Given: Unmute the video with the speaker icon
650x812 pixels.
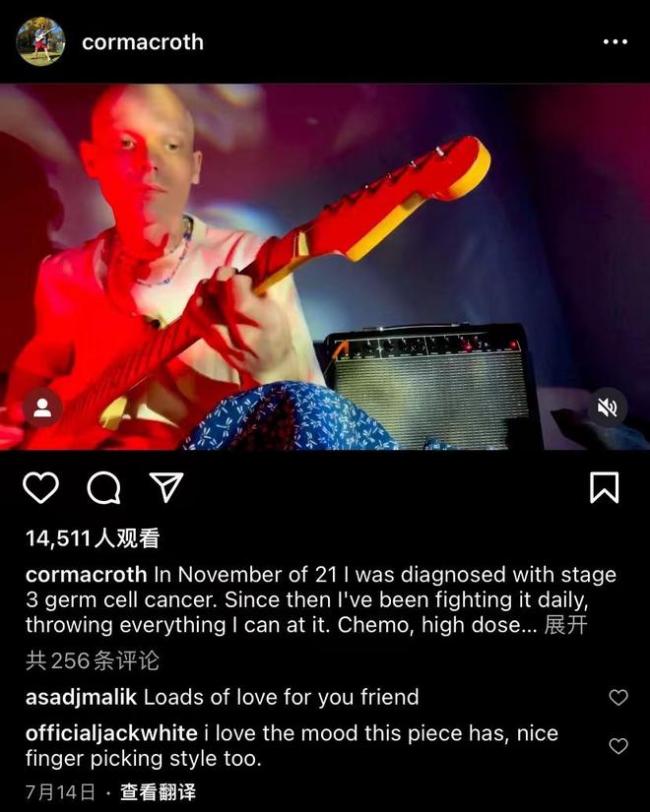Looking at the screenshot, I should pos(608,408).
